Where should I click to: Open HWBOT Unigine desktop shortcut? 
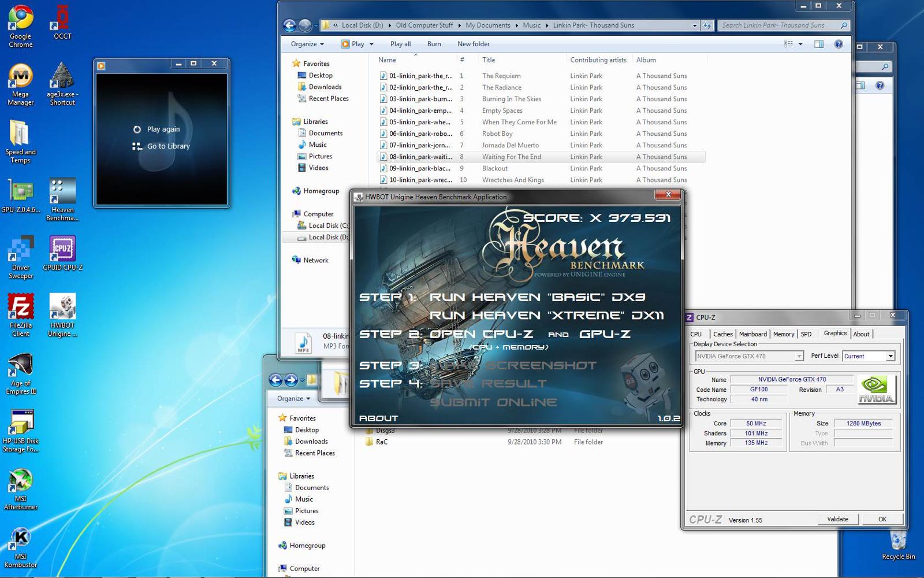62,316
